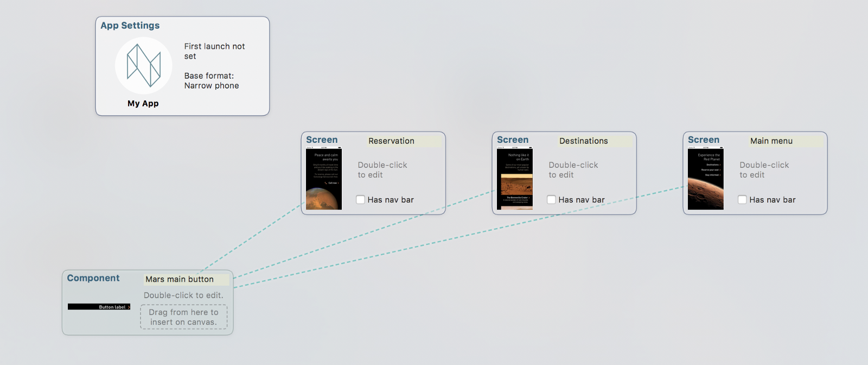Check Has nav bar for Main menu screen

(x=742, y=199)
